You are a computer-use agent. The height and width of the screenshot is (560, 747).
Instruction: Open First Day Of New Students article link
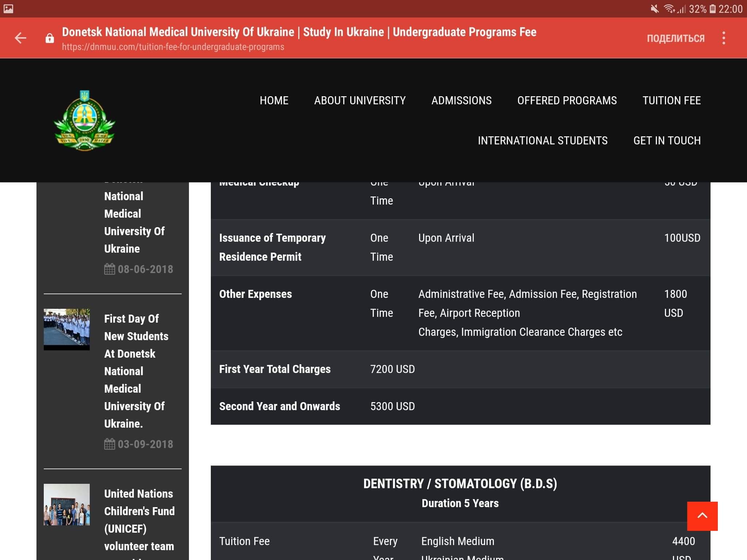click(x=136, y=371)
